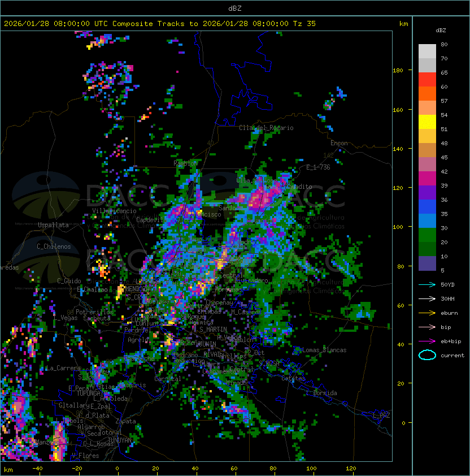
Task: Click the pink bip arrow in legend
Action: click(x=427, y=327)
